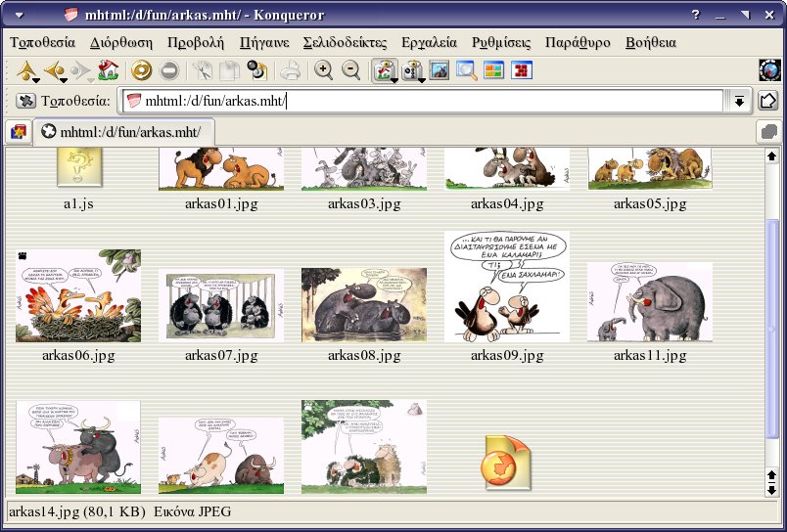The image size is (787, 532).
Task: Click into the location address field
Action: click(422, 101)
